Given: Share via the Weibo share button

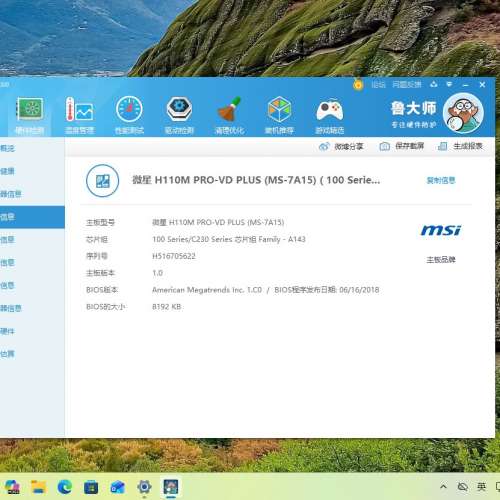Looking at the screenshot, I should pos(341,146).
